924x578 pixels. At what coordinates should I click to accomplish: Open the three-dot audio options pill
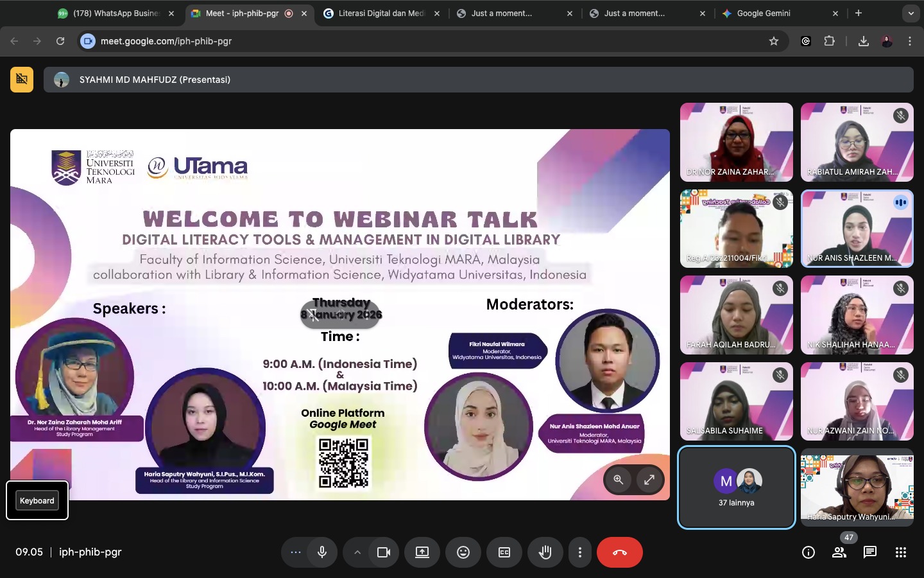pos(295,552)
